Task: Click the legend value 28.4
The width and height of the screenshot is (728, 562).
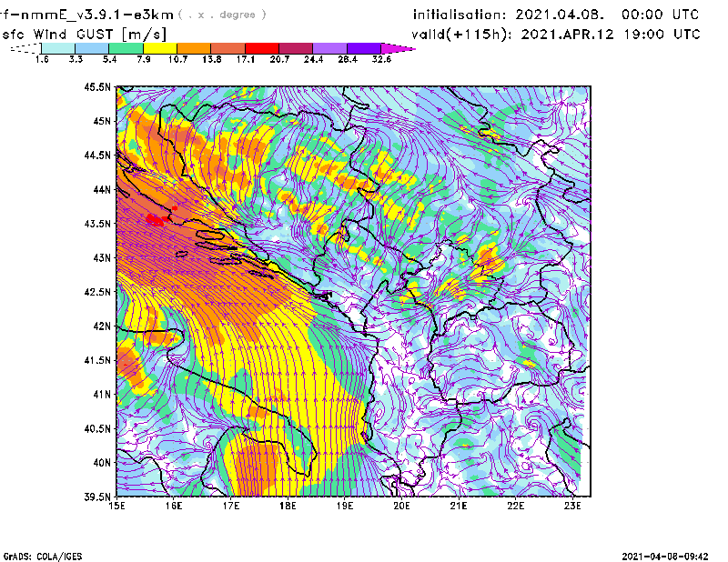Action: (348, 59)
